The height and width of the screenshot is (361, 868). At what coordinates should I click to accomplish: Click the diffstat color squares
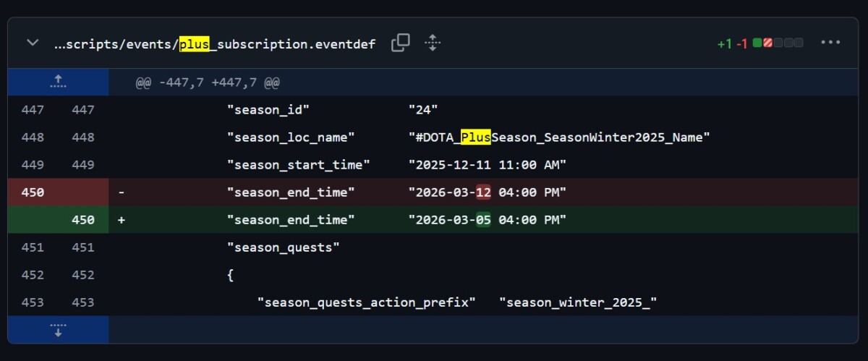click(778, 43)
